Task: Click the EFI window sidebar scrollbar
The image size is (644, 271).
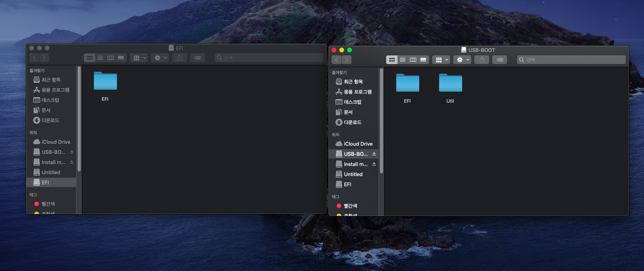Action: (79, 119)
